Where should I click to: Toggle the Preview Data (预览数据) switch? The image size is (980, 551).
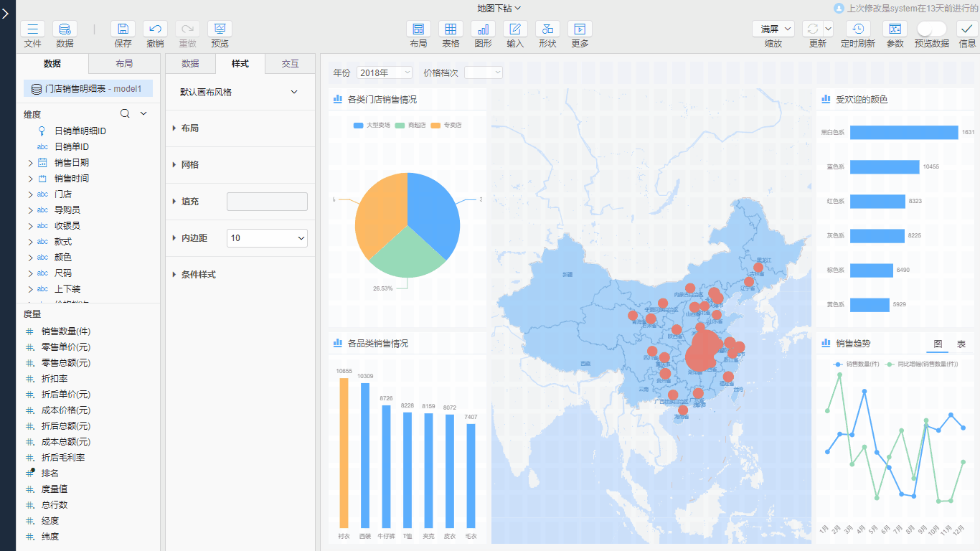(931, 29)
